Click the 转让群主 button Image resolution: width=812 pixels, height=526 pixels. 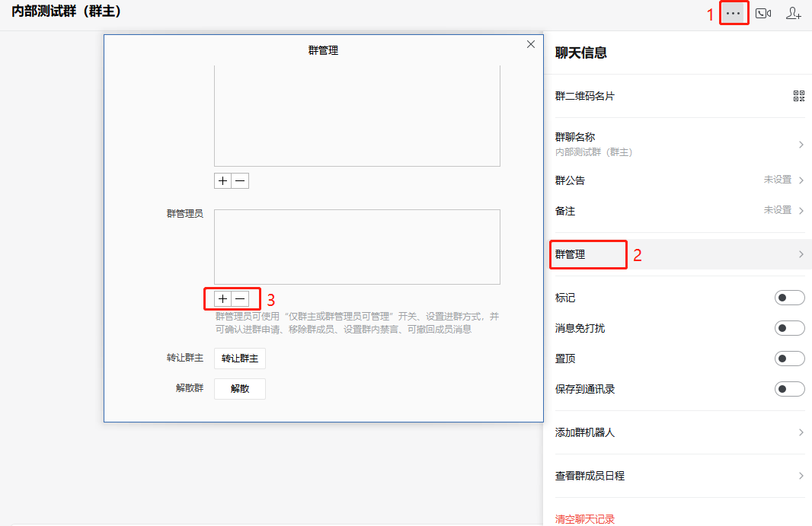tap(239, 359)
